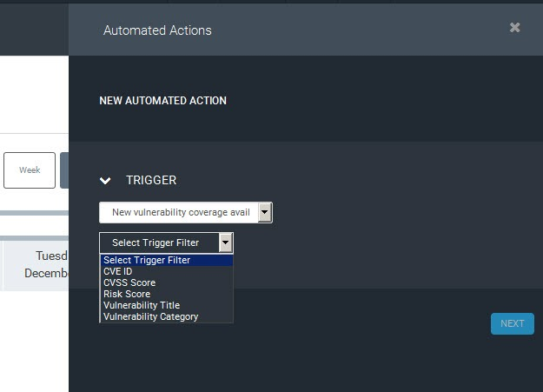Viewport: 543px width, 392px height.
Task: Click the TRIGGER section heading
Action: point(151,181)
